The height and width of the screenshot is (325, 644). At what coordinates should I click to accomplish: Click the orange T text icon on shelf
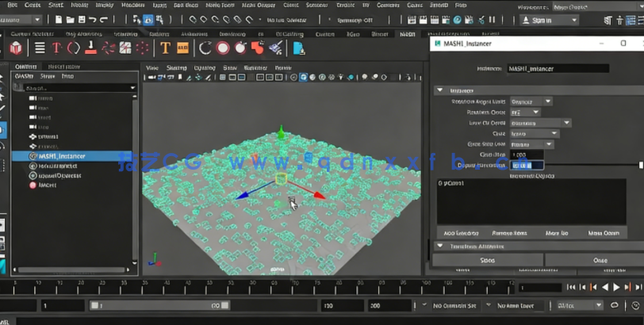click(165, 48)
